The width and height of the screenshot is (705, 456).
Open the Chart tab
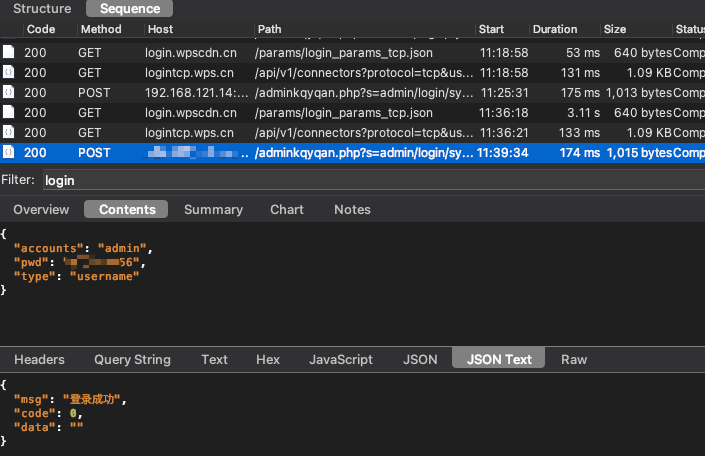[287, 210]
